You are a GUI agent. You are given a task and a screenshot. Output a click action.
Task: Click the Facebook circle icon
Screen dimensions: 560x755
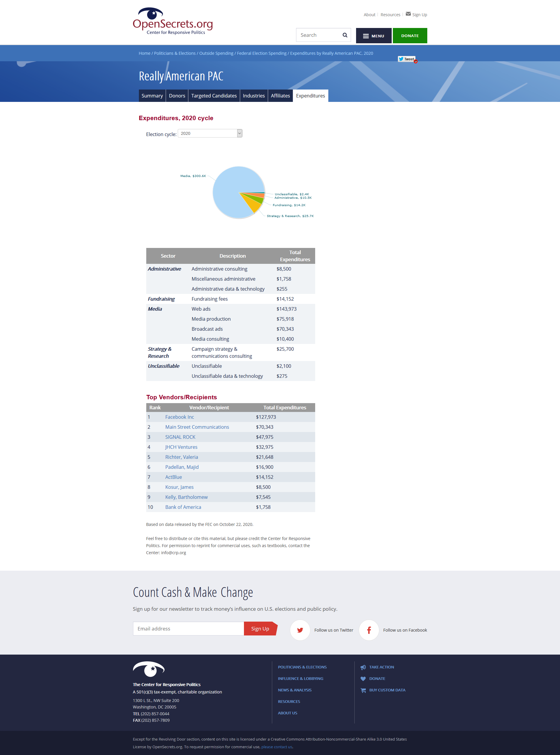click(x=369, y=630)
